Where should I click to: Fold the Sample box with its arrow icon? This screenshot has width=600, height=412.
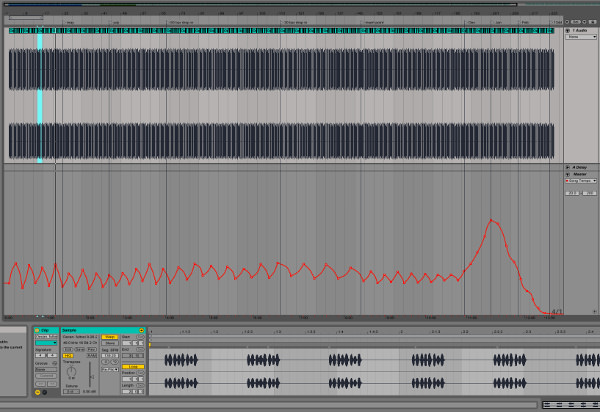142,330
